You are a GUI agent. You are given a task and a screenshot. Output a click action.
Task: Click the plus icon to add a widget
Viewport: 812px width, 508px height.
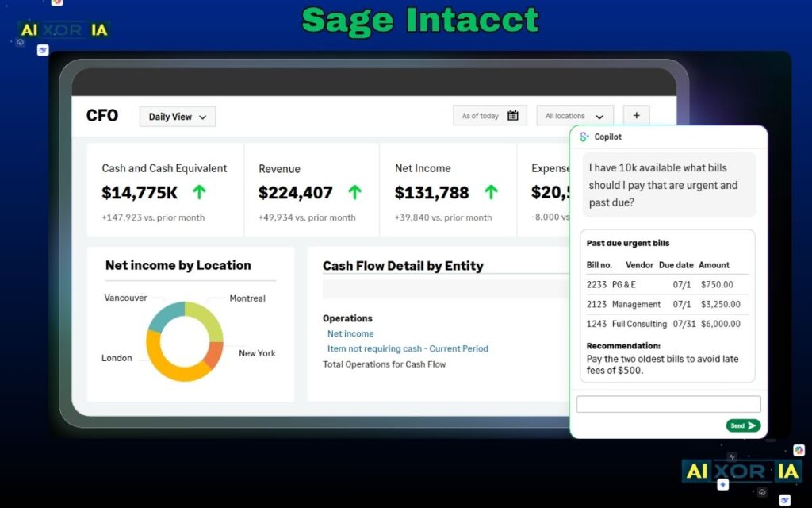click(636, 115)
